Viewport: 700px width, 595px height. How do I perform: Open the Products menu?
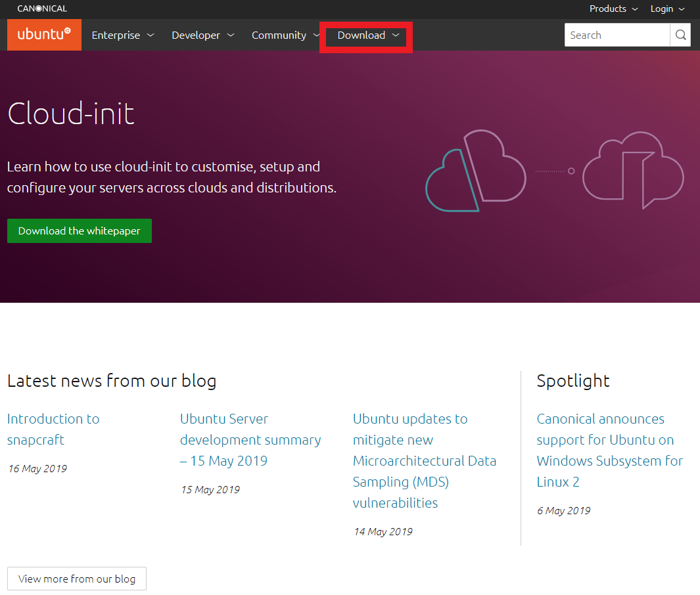[x=613, y=9]
